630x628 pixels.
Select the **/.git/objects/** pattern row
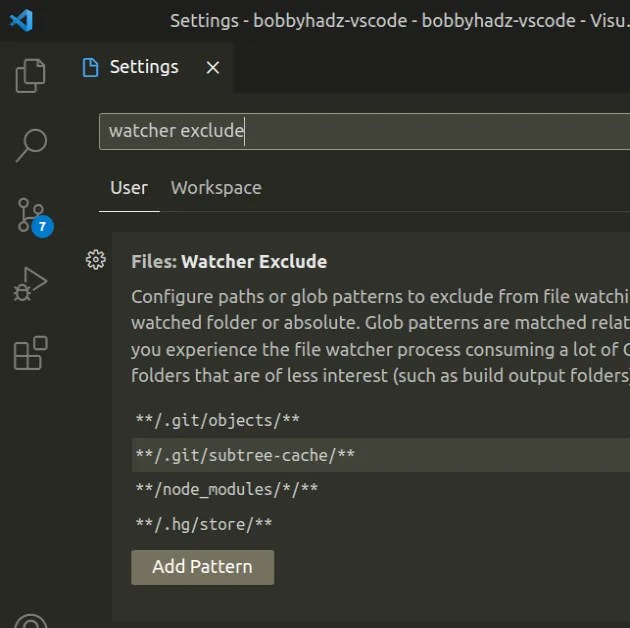(380, 420)
